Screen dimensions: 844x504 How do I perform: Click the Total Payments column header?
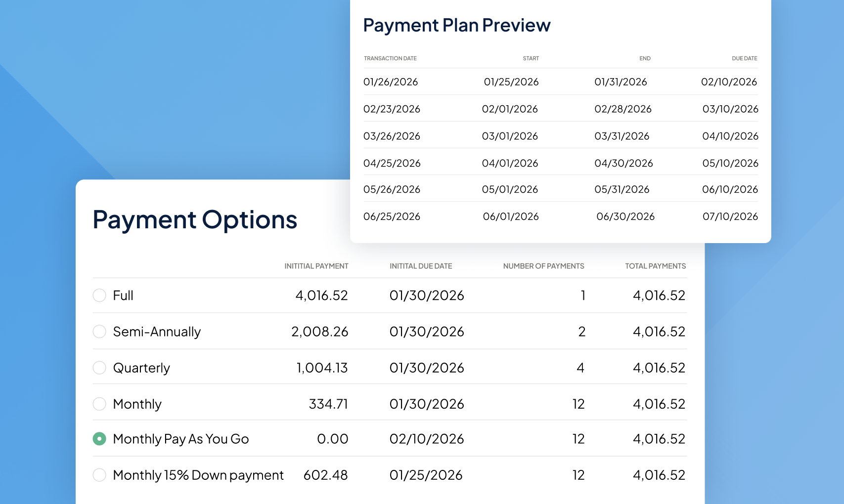pos(655,266)
